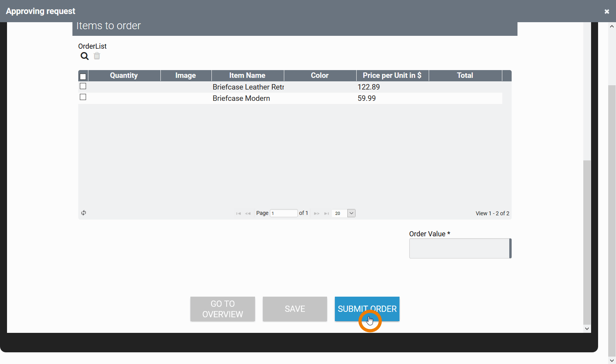Sort by Quantity column header

coord(124,76)
